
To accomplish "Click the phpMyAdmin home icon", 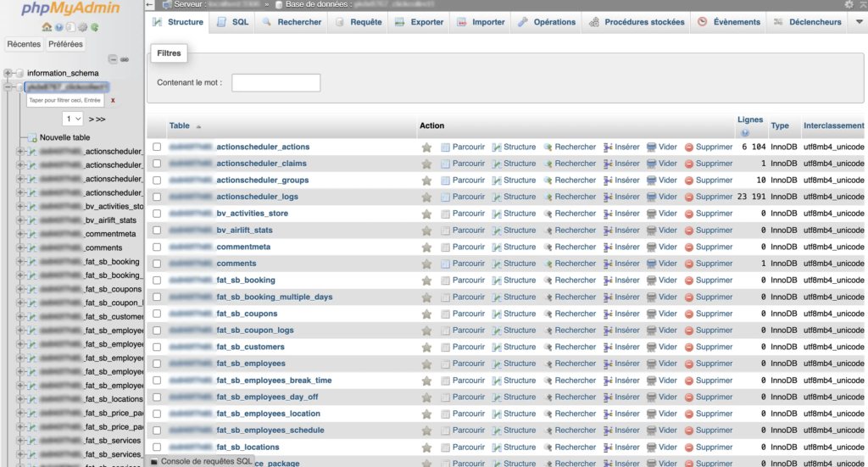I will click(47, 27).
